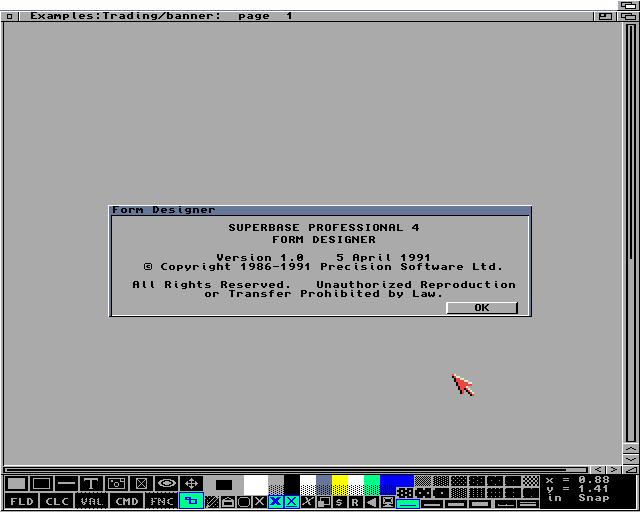Click the window sizing gadget in corner
This screenshot has height=512, width=640.
(631, 470)
